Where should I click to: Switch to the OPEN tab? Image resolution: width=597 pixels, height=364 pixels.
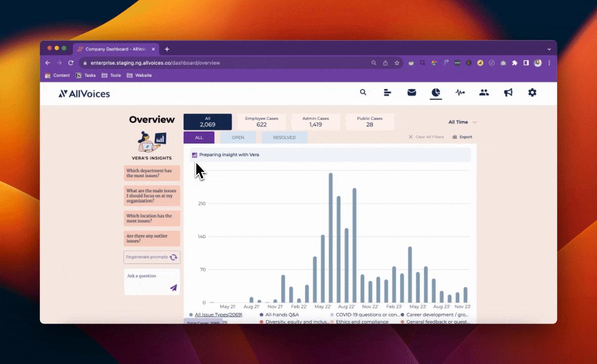(238, 138)
